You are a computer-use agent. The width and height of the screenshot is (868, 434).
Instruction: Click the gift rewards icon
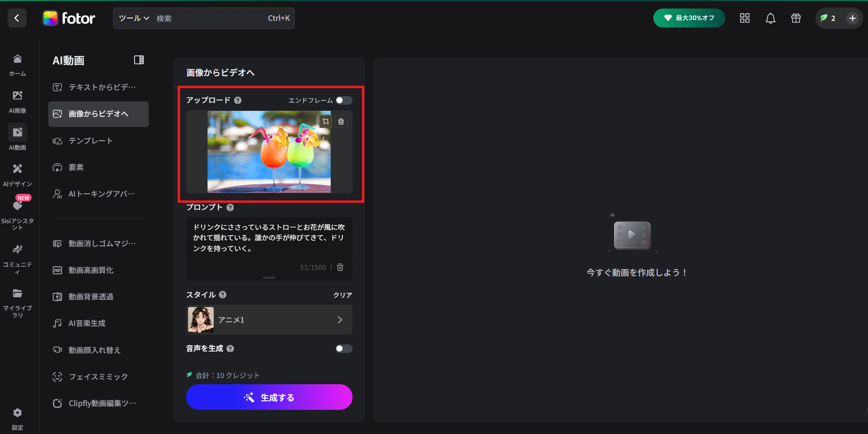pyautogui.click(x=796, y=18)
